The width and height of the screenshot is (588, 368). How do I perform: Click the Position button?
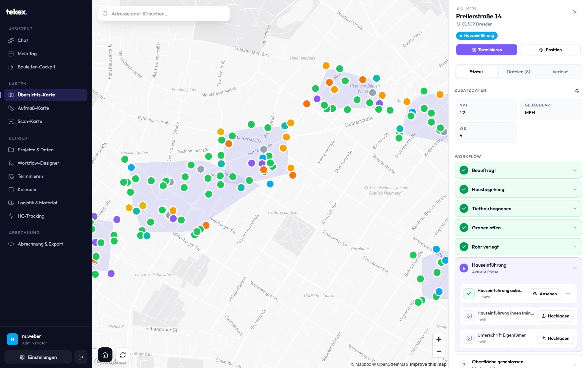coord(550,50)
